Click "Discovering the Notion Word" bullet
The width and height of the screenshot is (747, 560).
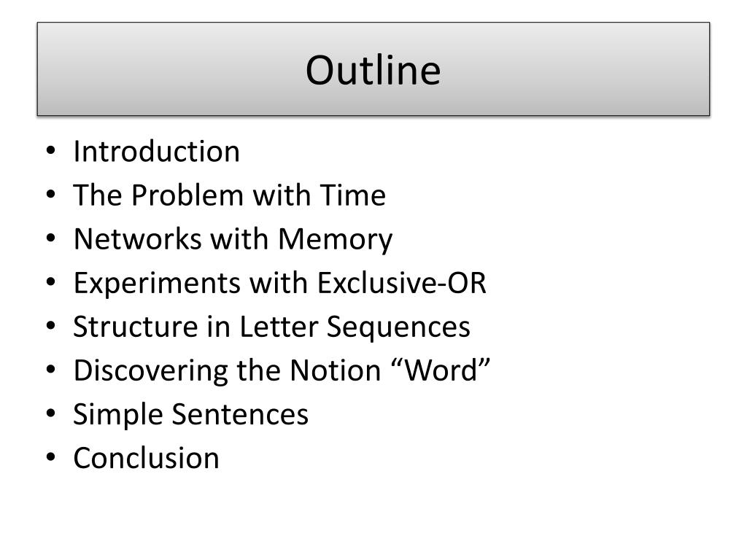(282, 370)
